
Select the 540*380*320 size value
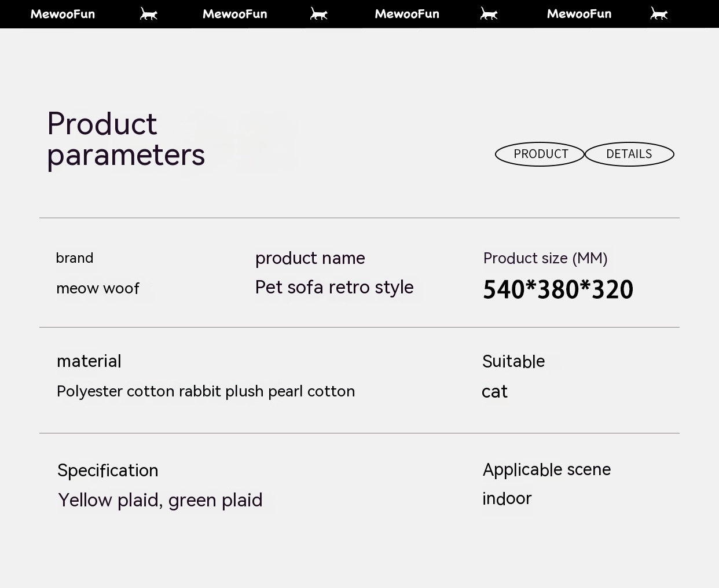[558, 289]
